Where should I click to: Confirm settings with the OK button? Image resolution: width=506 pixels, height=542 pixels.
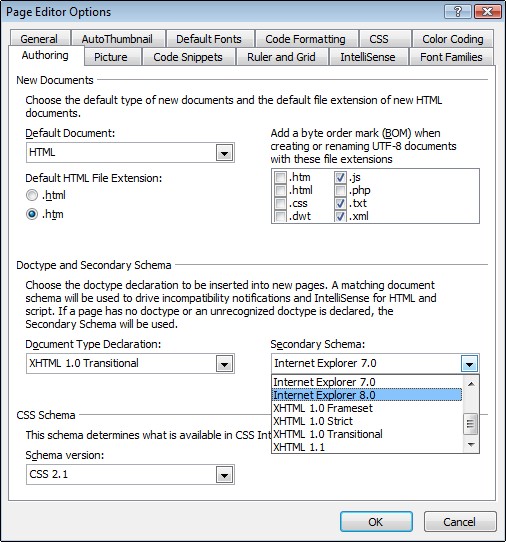(x=376, y=522)
